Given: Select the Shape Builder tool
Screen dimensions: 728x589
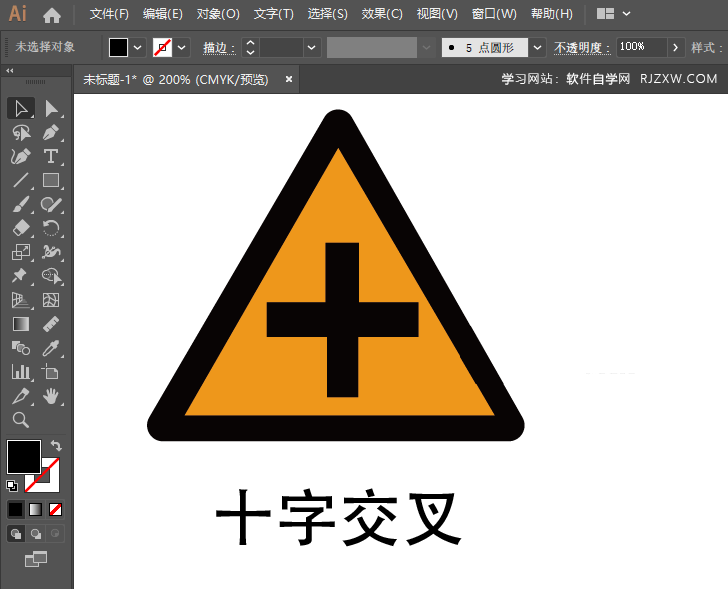Looking at the screenshot, I should tap(51, 276).
